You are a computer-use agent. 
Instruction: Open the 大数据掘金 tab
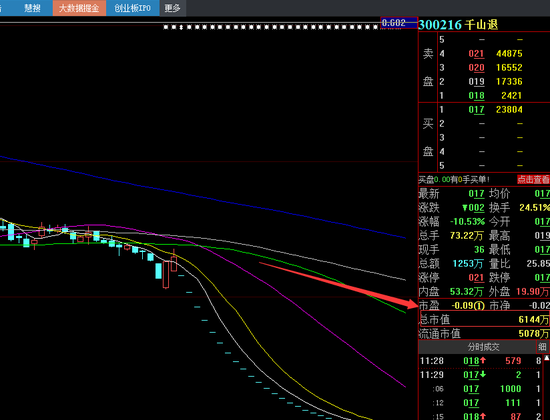(79, 8)
